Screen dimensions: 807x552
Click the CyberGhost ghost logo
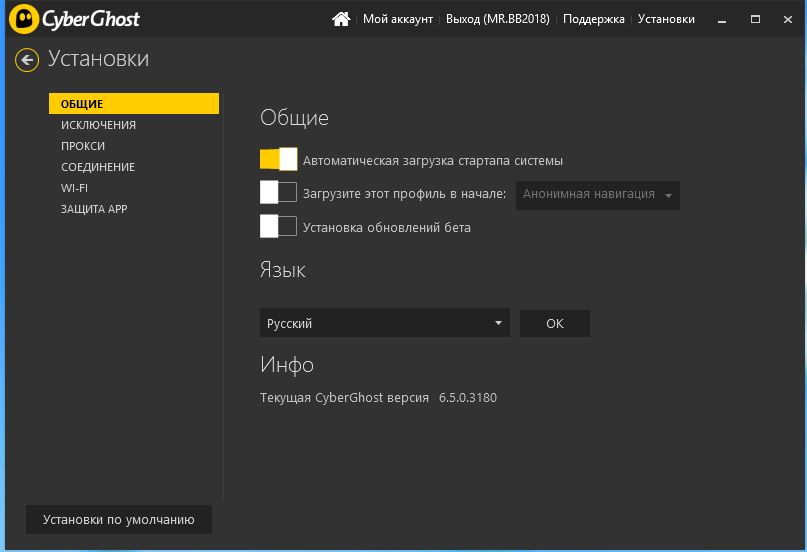pos(24,19)
